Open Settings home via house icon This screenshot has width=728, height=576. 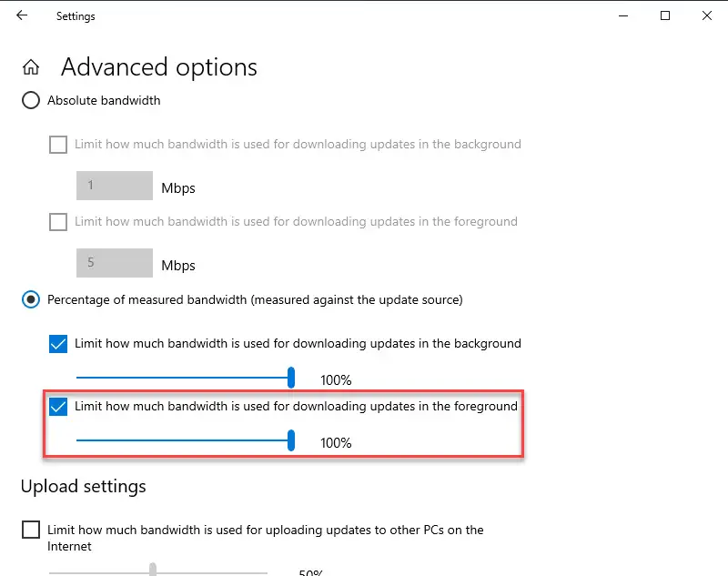click(x=31, y=67)
